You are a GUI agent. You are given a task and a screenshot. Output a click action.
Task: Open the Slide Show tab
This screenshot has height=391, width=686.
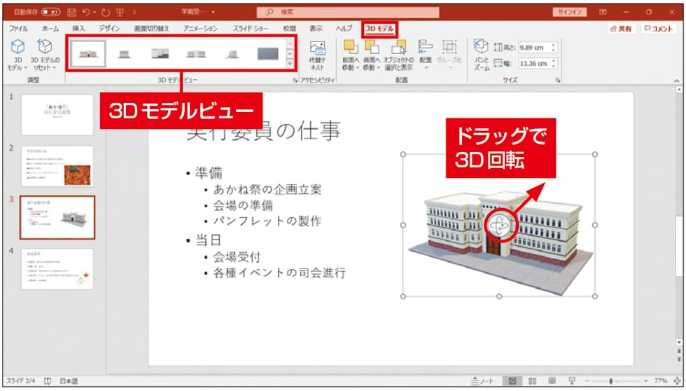(250, 28)
